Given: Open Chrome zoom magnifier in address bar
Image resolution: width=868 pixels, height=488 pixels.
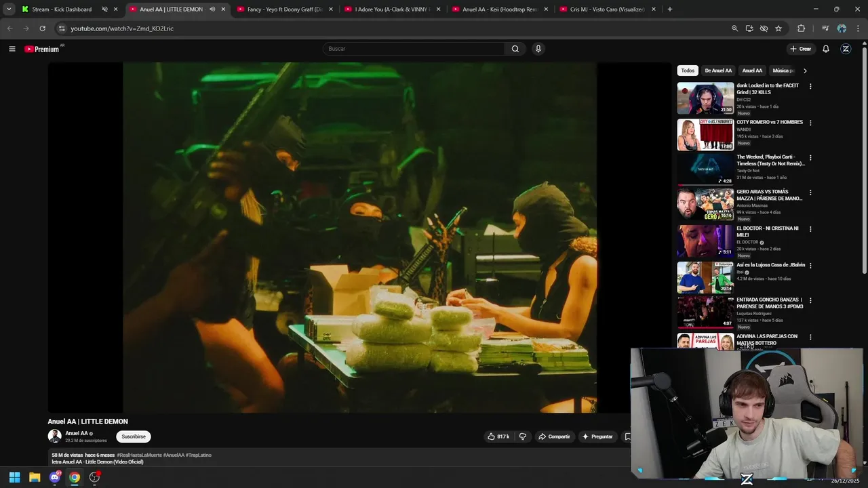Looking at the screenshot, I should click(x=734, y=28).
